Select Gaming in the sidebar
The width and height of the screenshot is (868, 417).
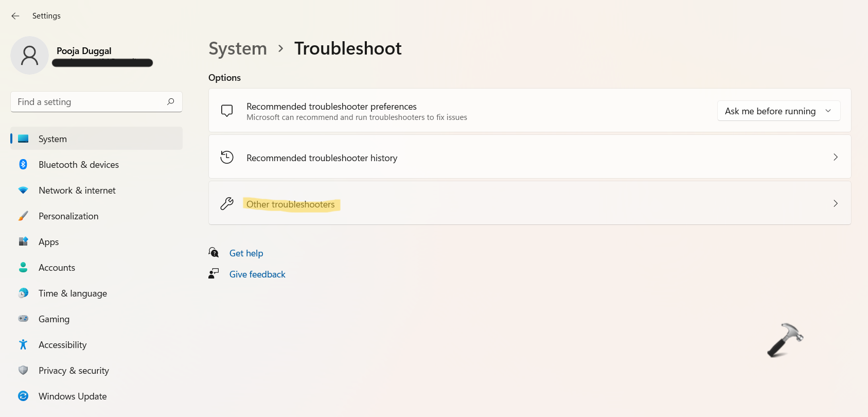pyautogui.click(x=54, y=319)
